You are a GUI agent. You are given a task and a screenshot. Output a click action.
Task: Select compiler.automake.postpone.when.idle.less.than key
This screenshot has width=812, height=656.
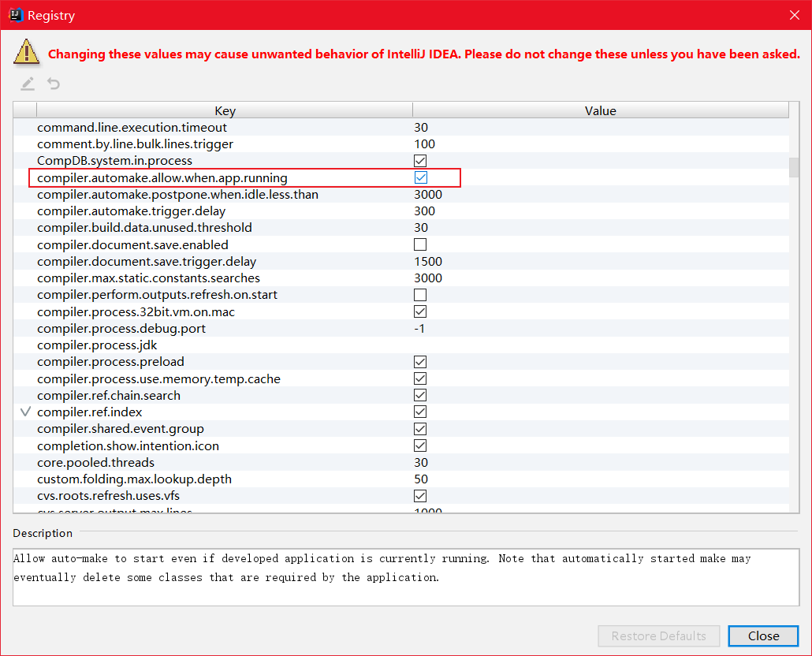point(177,194)
